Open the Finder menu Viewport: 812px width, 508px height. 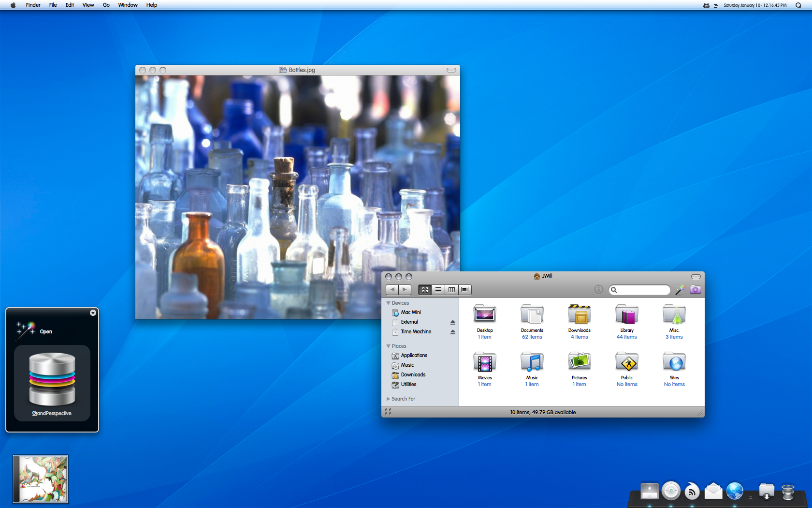click(33, 5)
